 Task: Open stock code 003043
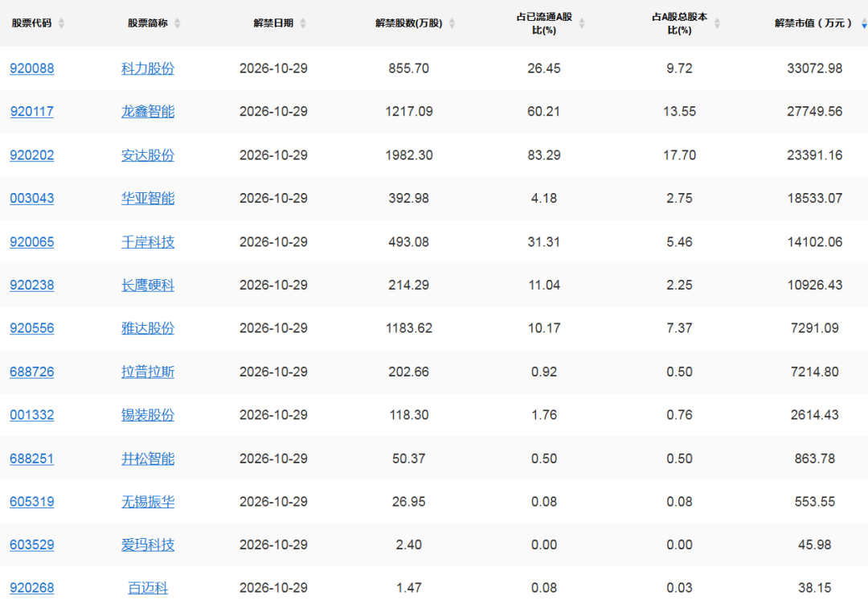[x=32, y=199]
